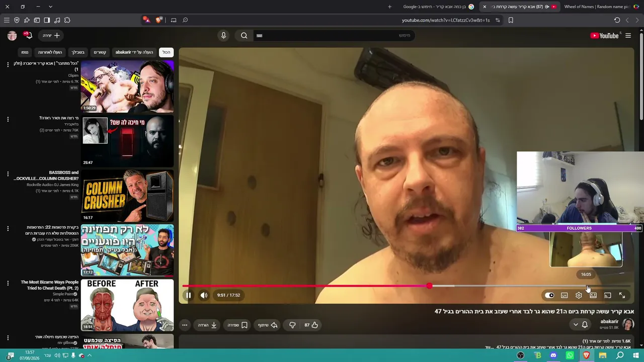Open options for the 25:47 suggested video
Viewport: 644px width, 362px height.
click(8, 119)
